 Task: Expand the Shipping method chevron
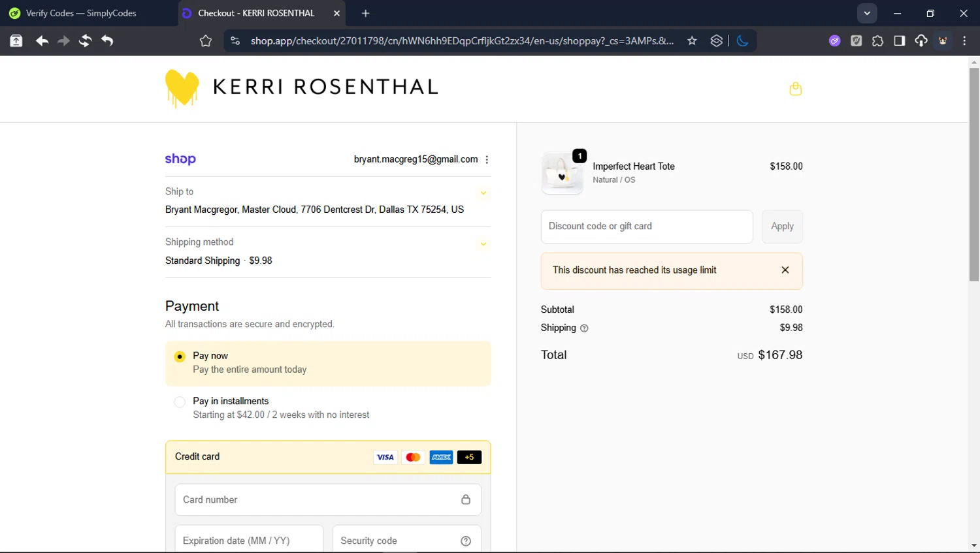[483, 244]
